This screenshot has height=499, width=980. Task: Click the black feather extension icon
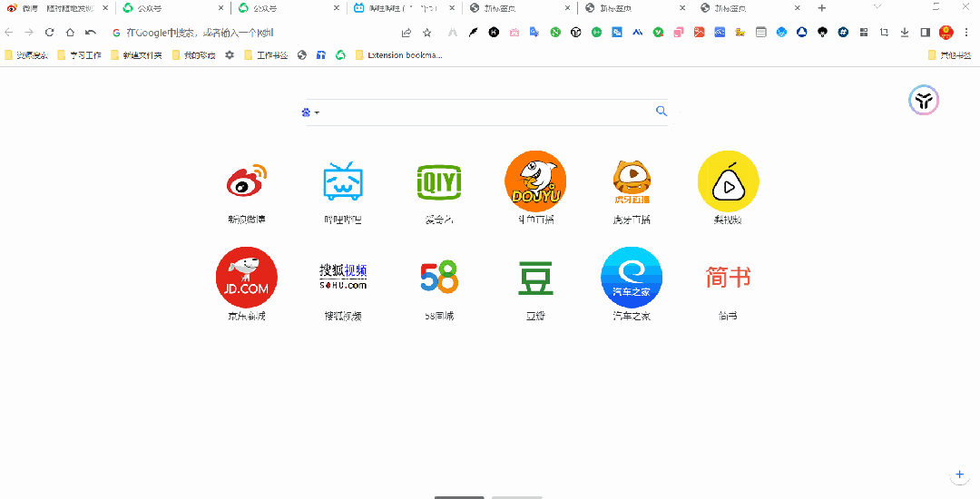coord(473,33)
